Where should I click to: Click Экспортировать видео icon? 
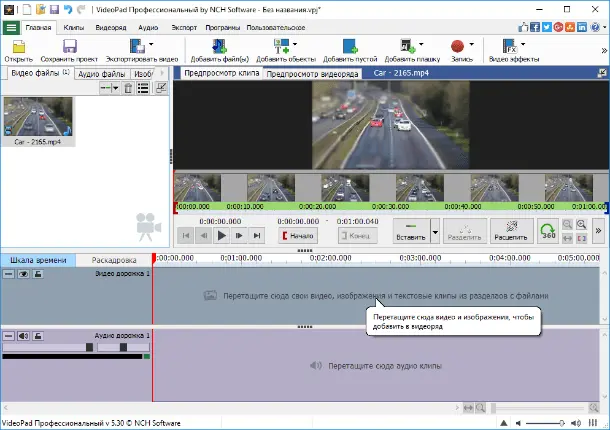pos(137,46)
